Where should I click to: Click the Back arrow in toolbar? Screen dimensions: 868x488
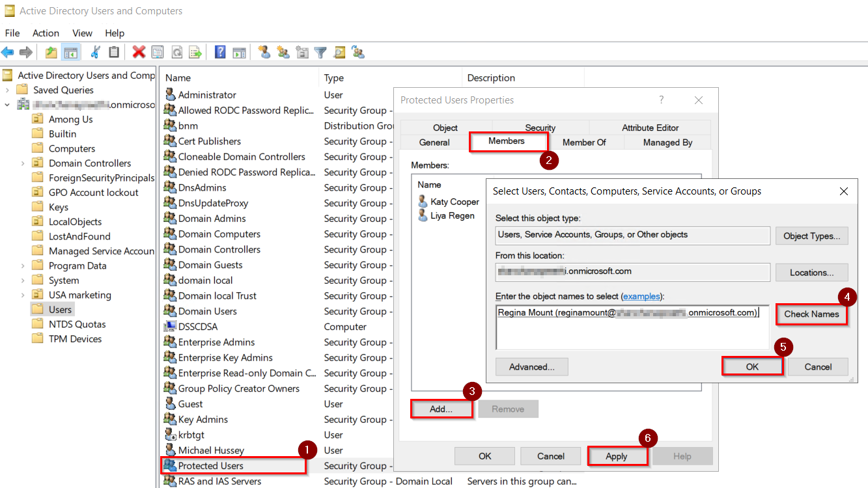coord(8,53)
